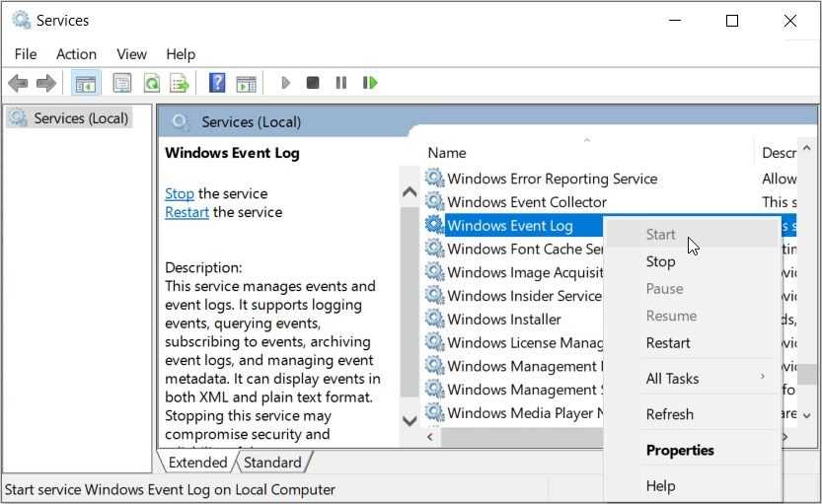Select Properties in the context menu
Image resolution: width=822 pixels, height=504 pixels.
click(680, 450)
